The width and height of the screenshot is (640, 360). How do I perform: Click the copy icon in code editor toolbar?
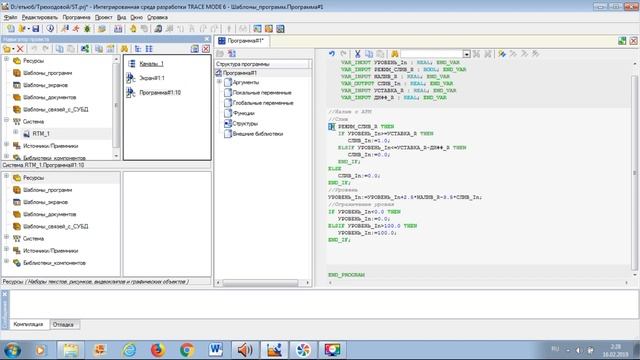[369, 54]
